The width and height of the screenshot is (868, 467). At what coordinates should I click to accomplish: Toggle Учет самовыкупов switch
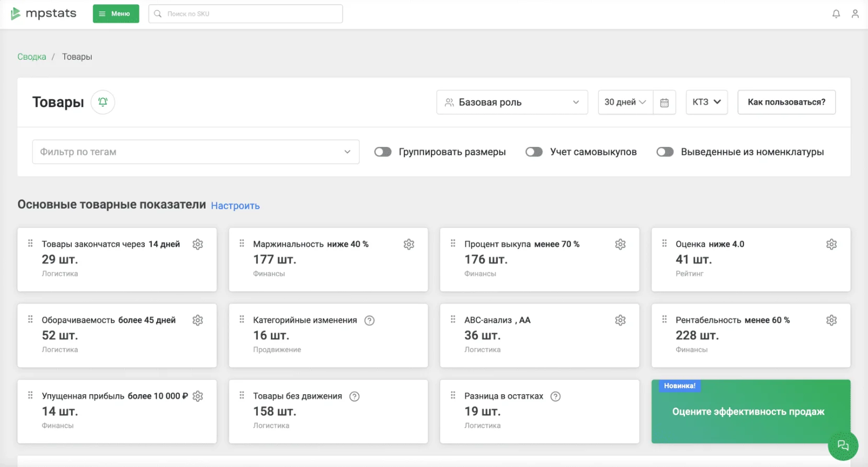point(534,152)
